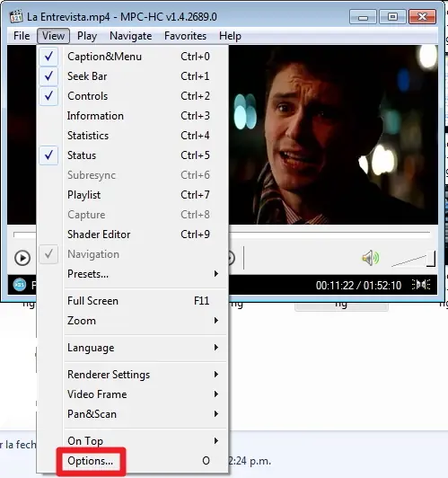Minimize the MPC-HC window
The image size is (448, 478).
click(x=363, y=16)
